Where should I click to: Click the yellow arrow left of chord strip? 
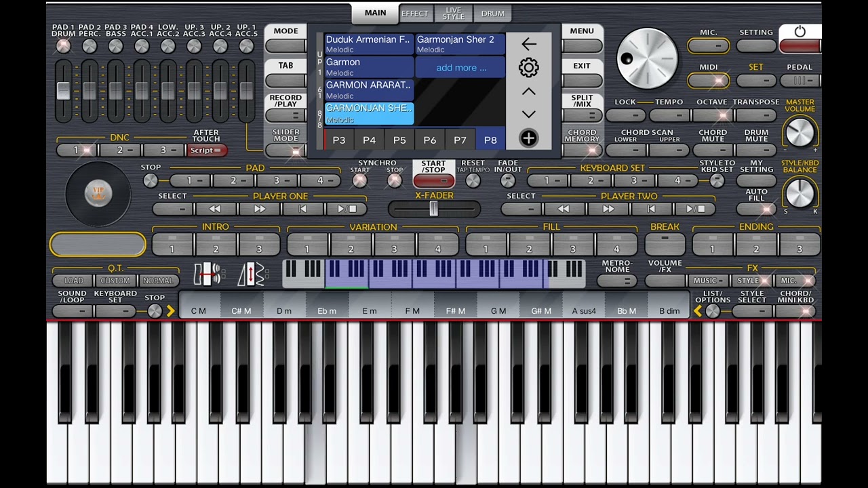tap(170, 311)
